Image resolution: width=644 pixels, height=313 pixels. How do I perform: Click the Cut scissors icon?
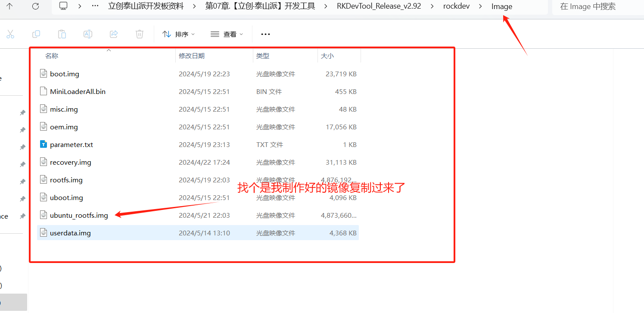click(x=10, y=34)
